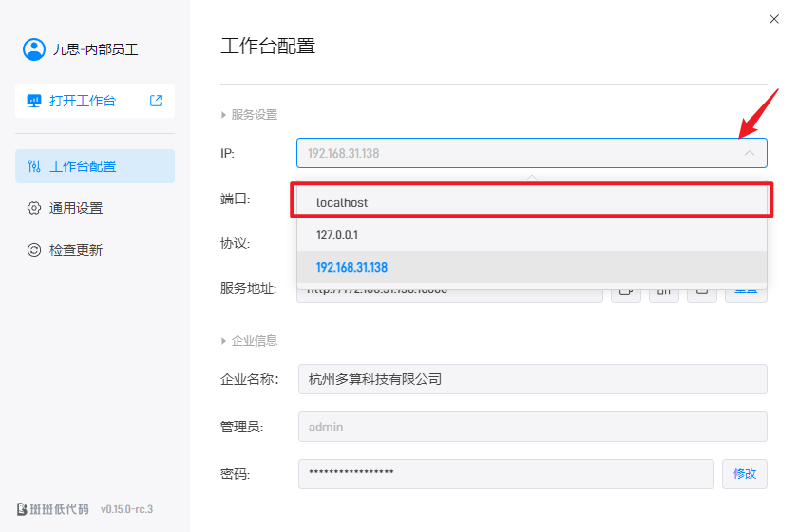Close the settings window with the X

pyautogui.click(x=773, y=19)
